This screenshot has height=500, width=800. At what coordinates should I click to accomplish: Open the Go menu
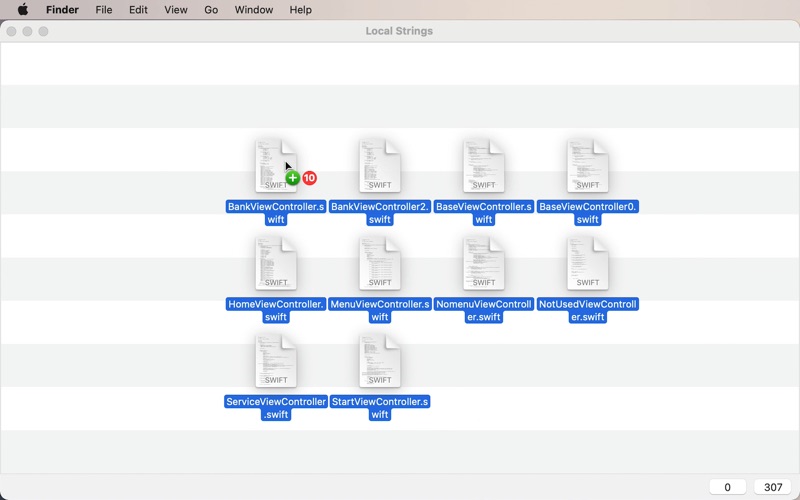click(x=211, y=10)
